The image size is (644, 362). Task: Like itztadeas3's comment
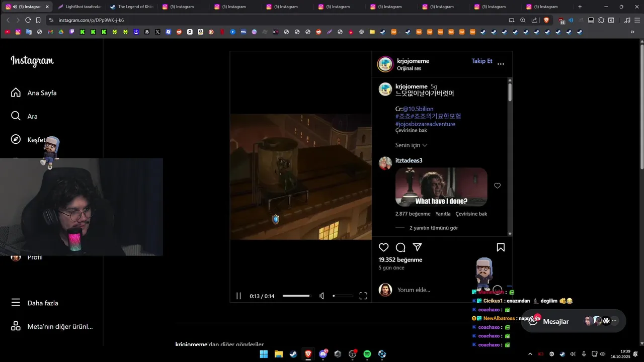tap(497, 186)
